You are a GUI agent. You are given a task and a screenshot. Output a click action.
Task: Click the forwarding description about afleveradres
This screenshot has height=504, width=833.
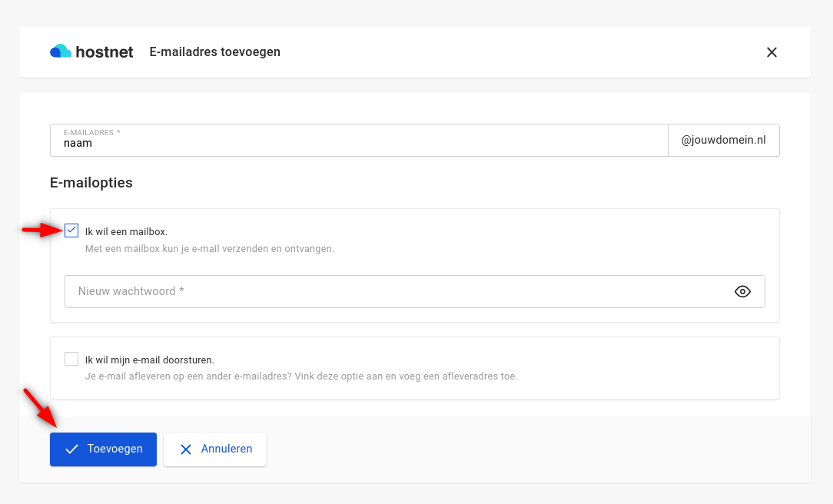(x=300, y=376)
